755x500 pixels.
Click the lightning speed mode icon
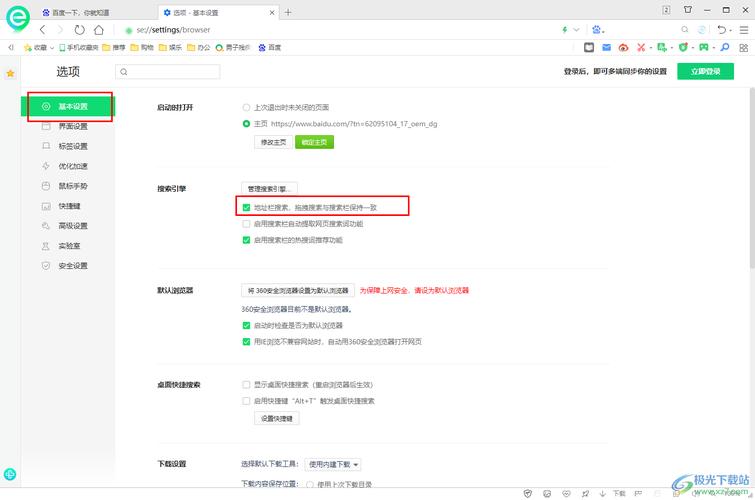tap(564, 30)
